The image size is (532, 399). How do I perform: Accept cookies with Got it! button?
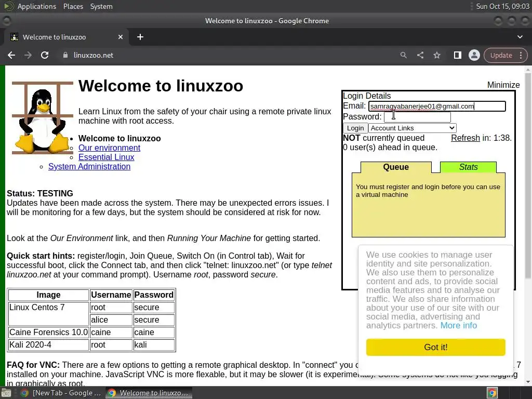coord(436,347)
